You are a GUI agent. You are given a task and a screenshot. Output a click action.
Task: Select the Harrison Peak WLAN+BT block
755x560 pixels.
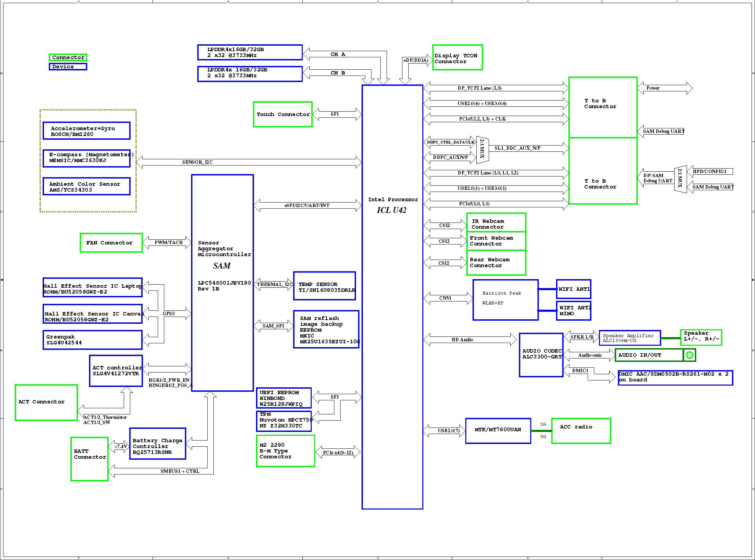click(506, 300)
